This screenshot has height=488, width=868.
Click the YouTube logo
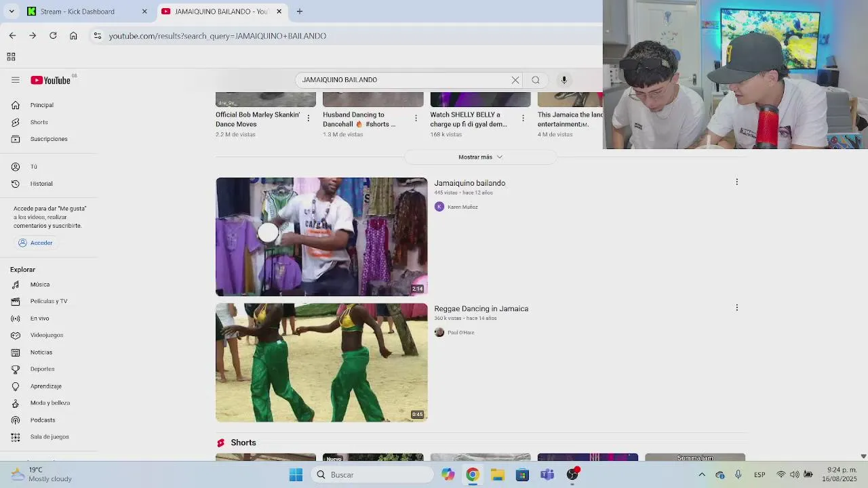point(50,80)
